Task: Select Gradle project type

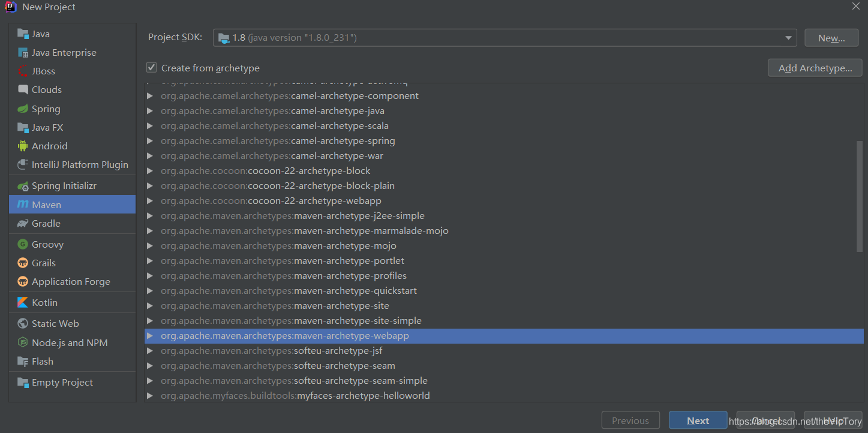Action: pos(73,223)
